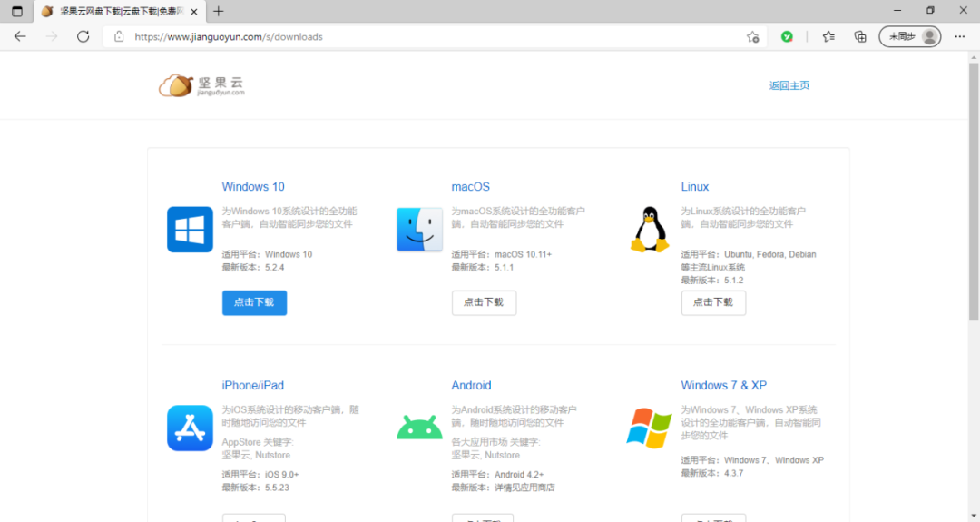Image resolution: width=980 pixels, height=522 pixels.
Task: Click the green shield extension icon
Action: point(787,37)
